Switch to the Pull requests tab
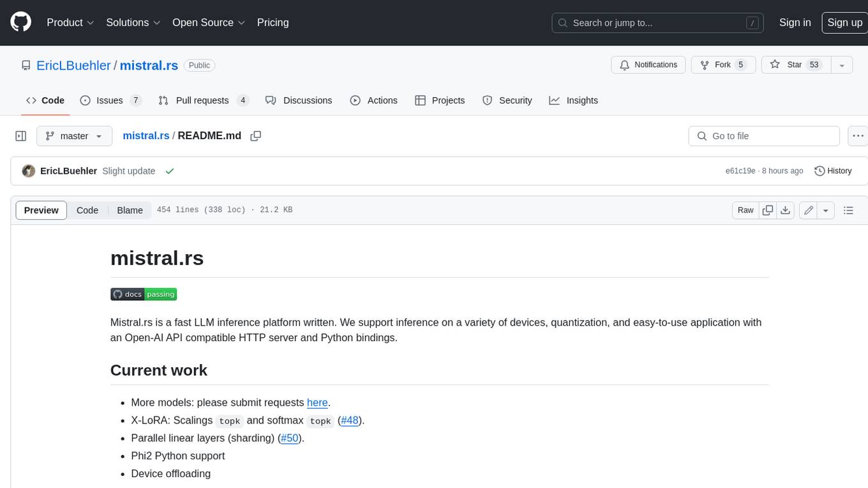 click(x=203, y=100)
